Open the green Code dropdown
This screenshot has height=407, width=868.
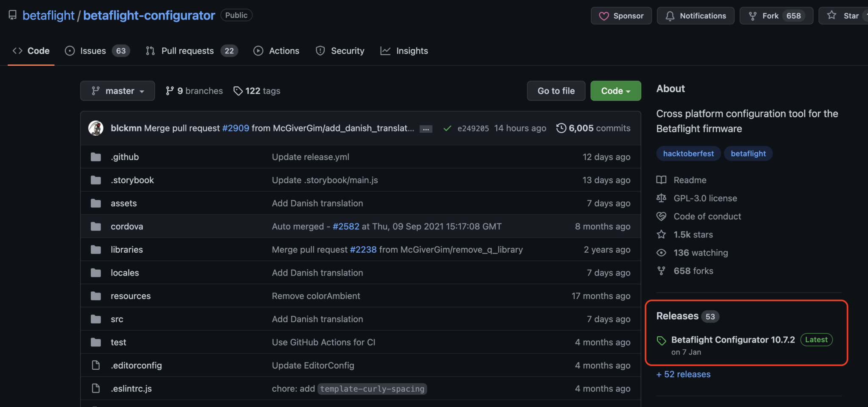point(615,90)
